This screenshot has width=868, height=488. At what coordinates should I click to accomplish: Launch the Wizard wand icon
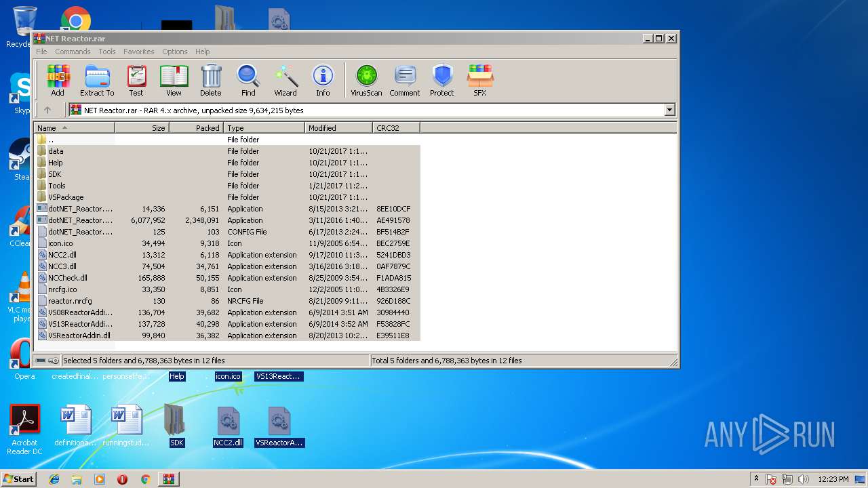285,81
